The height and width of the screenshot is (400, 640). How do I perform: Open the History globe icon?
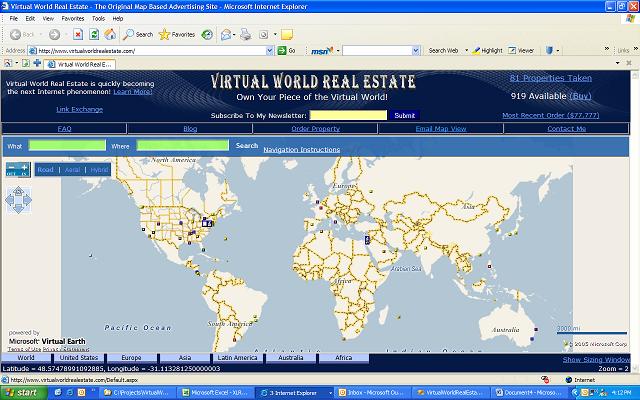207,35
